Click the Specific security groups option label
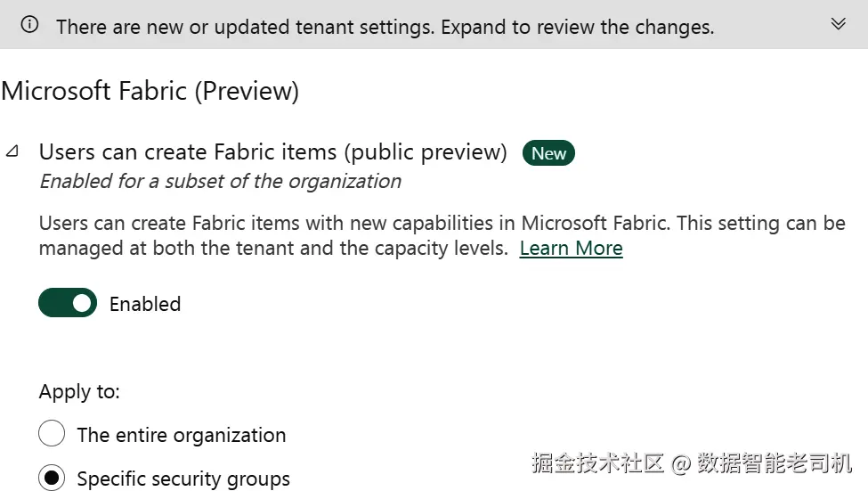Viewport: 868px width, 491px height. tap(183, 479)
